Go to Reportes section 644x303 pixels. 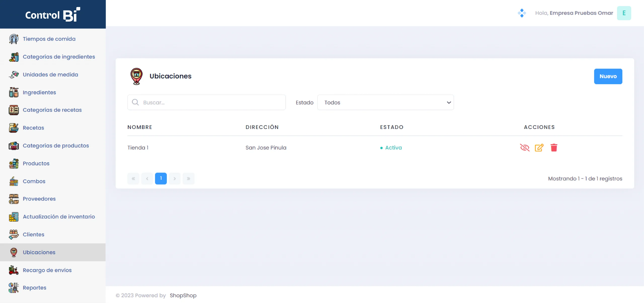coord(53,288)
